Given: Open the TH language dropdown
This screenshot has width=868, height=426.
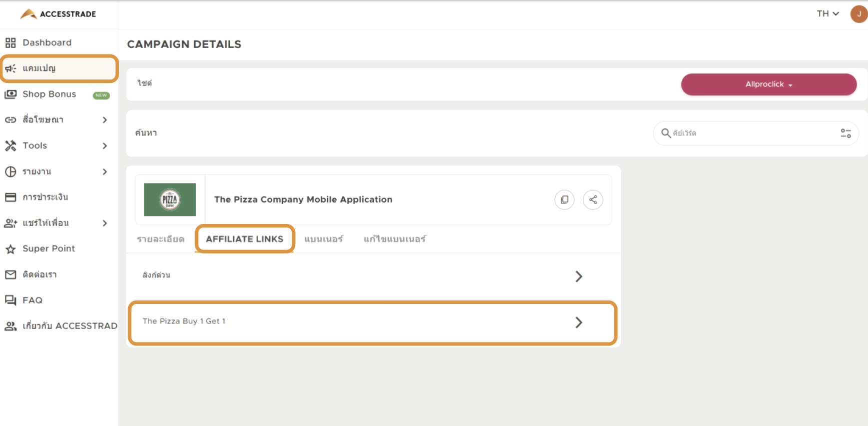Looking at the screenshot, I should pyautogui.click(x=827, y=14).
